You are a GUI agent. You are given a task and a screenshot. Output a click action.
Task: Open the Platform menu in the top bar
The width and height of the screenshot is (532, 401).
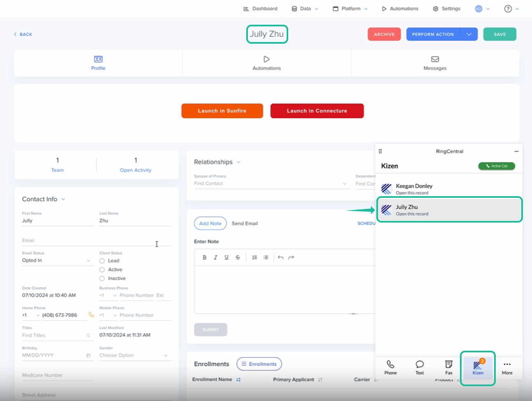(x=350, y=9)
